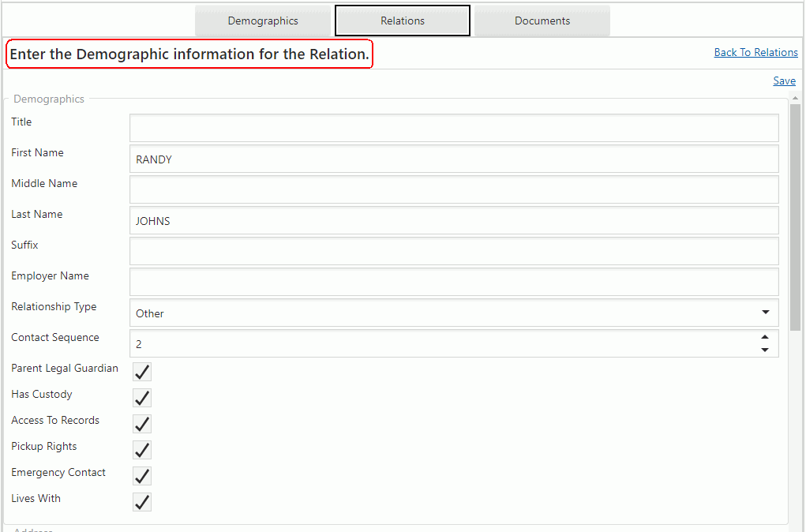Screen dimensions: 806x532
Task: Open the Relations tab
Action: tap(403, 21)
